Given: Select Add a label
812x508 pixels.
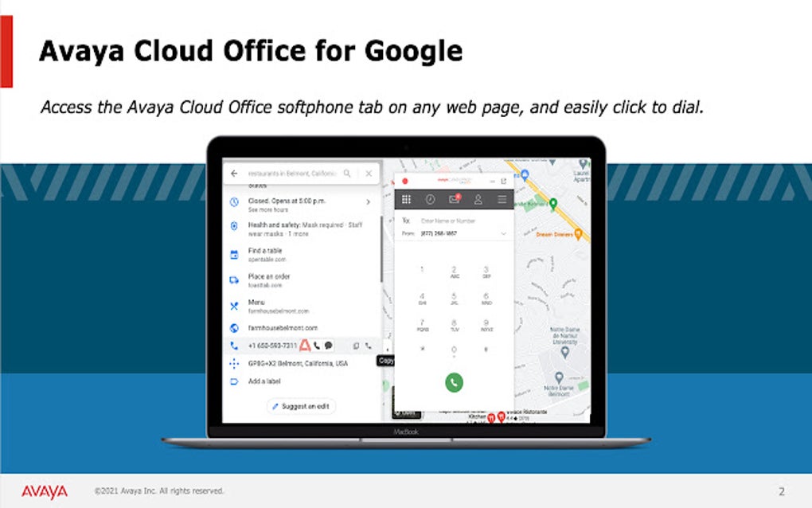Looking at the screenshot, I should [x=264, y=381].
